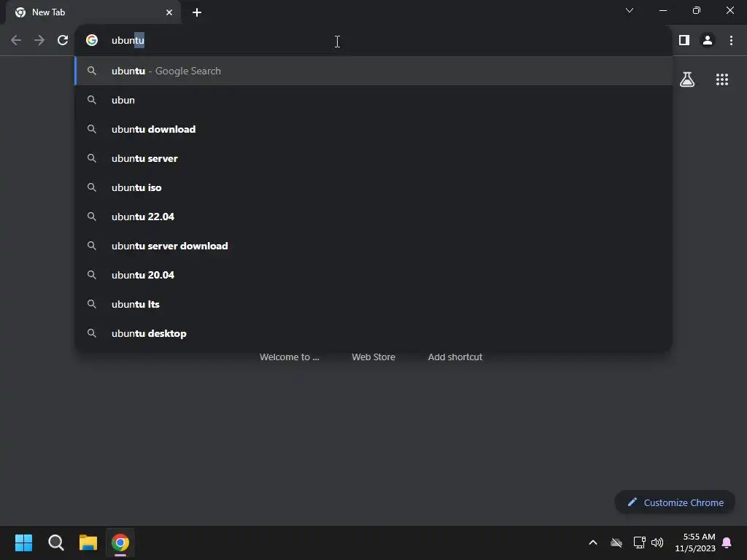Open the profile avatar icon
This screenshot has width=747, height=560.
click(x=708, y=41)
